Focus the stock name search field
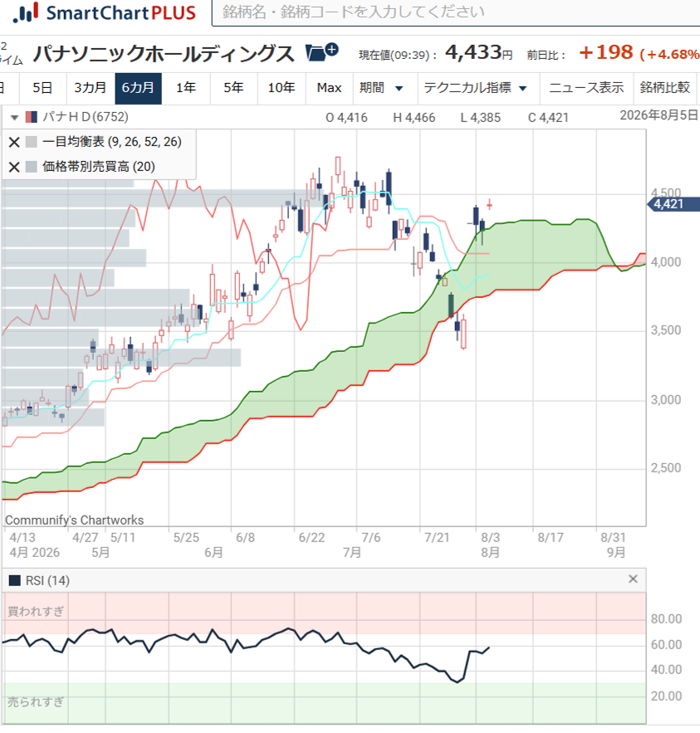 [456, 12]
